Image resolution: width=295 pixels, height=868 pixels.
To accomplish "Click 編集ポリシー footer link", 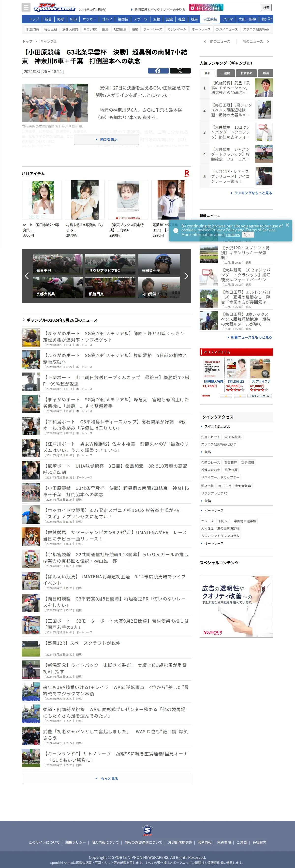I will (x=75, y=842).
